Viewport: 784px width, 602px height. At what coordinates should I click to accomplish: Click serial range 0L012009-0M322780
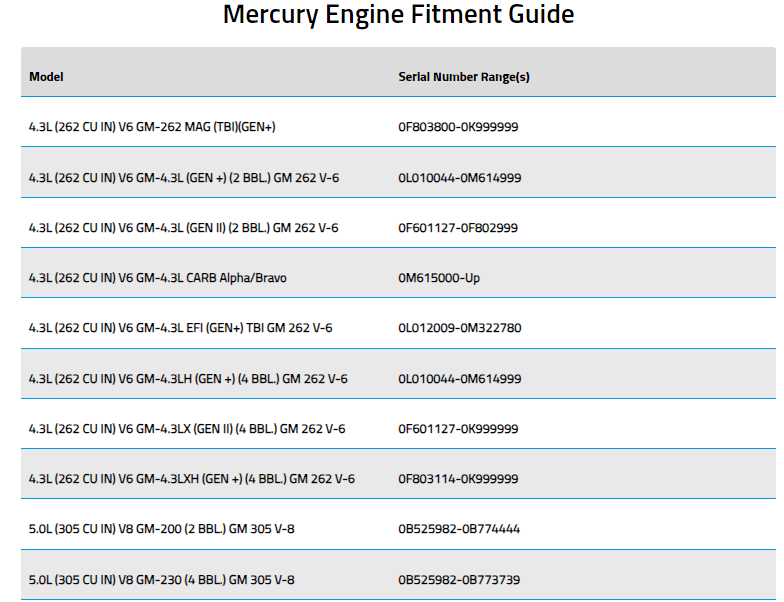pos(460,328)
